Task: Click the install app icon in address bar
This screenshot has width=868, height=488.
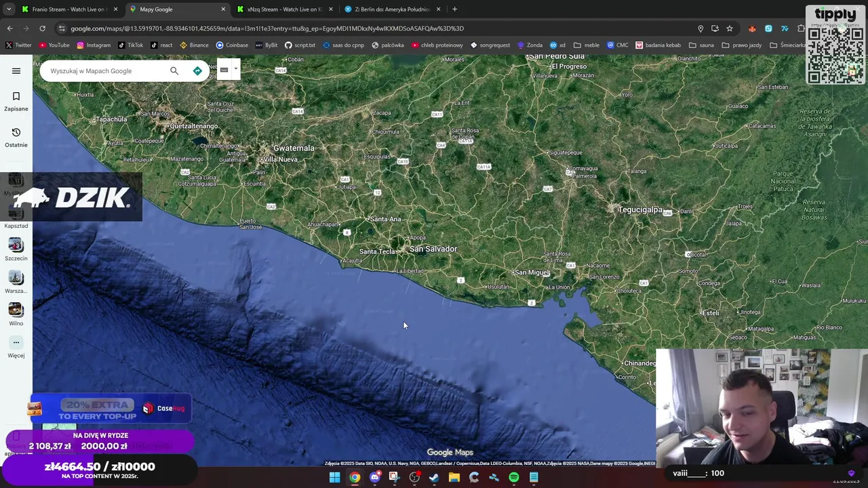Action: tap(715, 28)
